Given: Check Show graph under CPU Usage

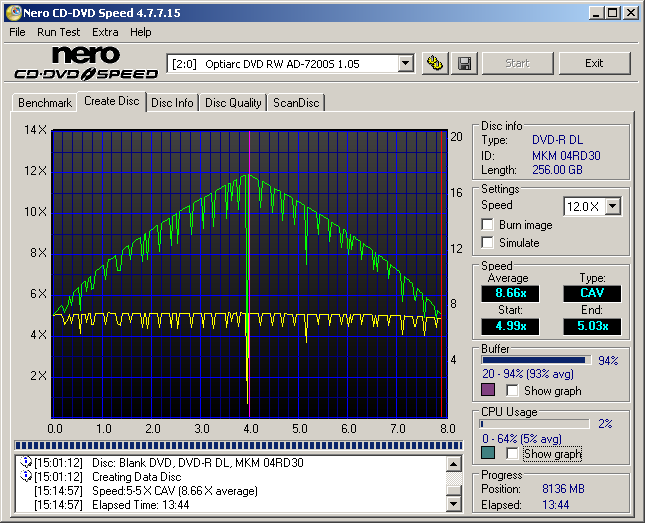Looking at the screenshot, I should [x=512, y=454].
